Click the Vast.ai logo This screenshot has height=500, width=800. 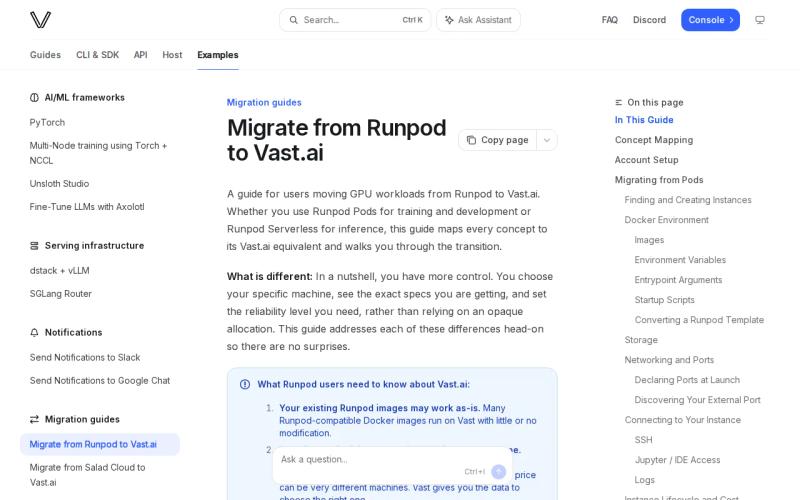pyautogui.click(x=40, y=20)
